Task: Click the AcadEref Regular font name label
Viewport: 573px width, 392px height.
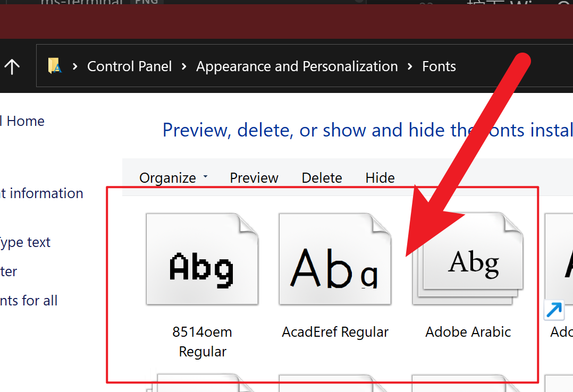Action: pyautogui.click(x=335, y=332)
